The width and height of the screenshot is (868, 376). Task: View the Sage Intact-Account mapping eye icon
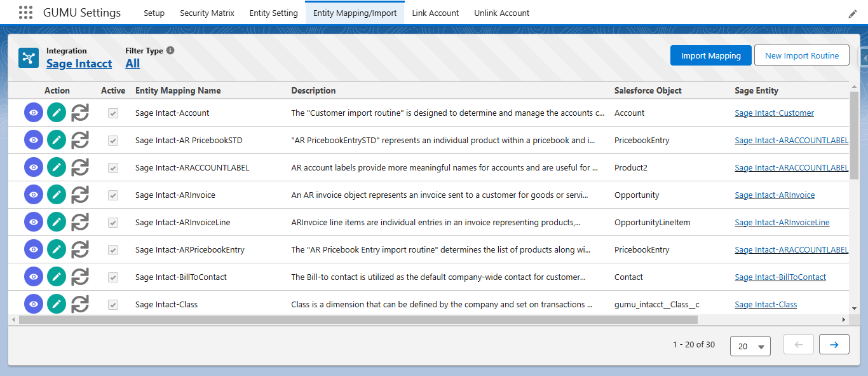point(34,113)
